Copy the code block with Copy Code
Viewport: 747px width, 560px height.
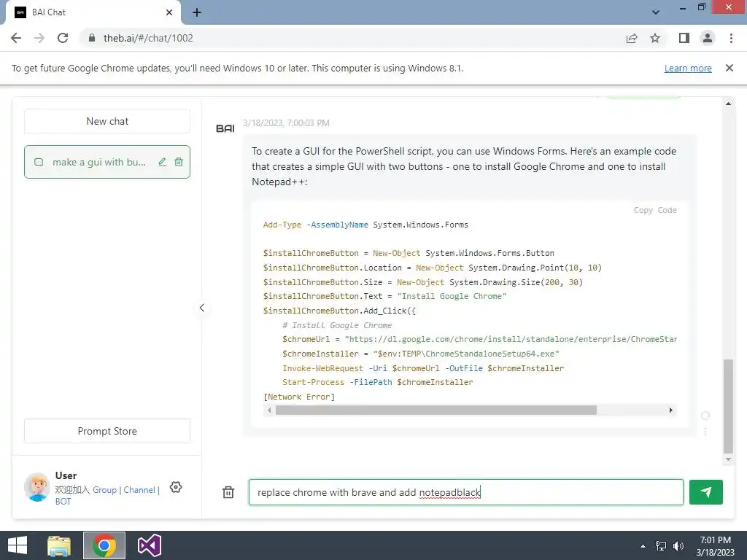[x=655, y=210]
